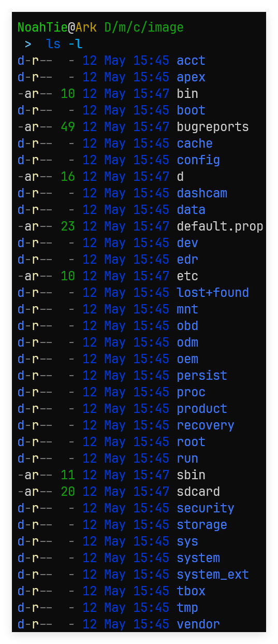The width and height of the screenshot is (278, 644).
Task: Click the size value 49 for bugreports
Action: pos(68,127)
